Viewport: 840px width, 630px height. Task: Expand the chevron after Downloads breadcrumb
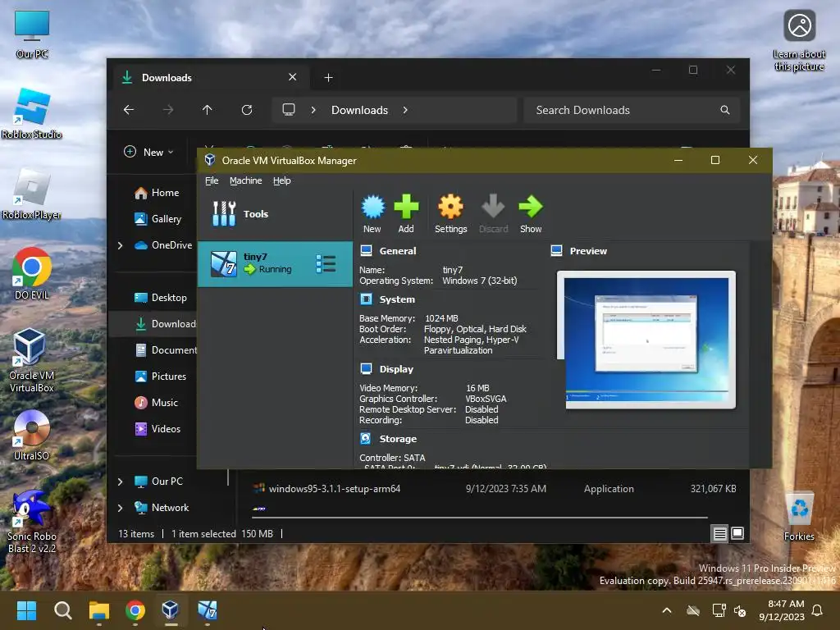pyautogui.click(x=405, y=110)
